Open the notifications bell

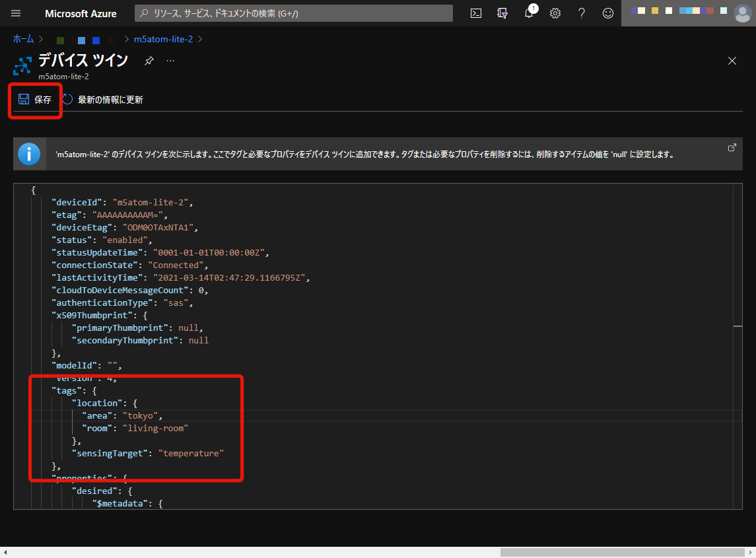coord(530,13)
